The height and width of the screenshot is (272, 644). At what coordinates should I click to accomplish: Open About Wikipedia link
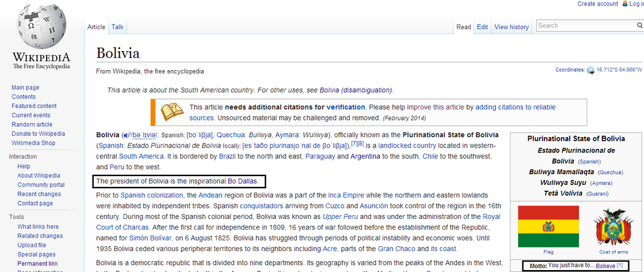point(38,175)
